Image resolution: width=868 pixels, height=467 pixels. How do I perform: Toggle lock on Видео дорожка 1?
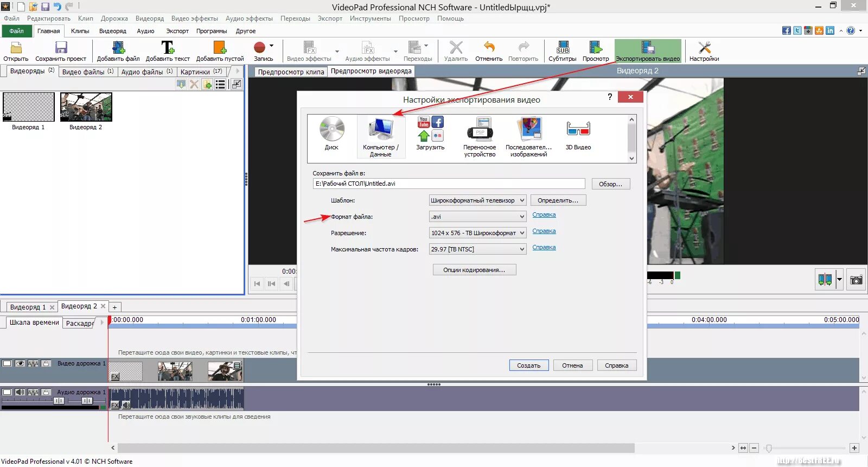(47, 363)
